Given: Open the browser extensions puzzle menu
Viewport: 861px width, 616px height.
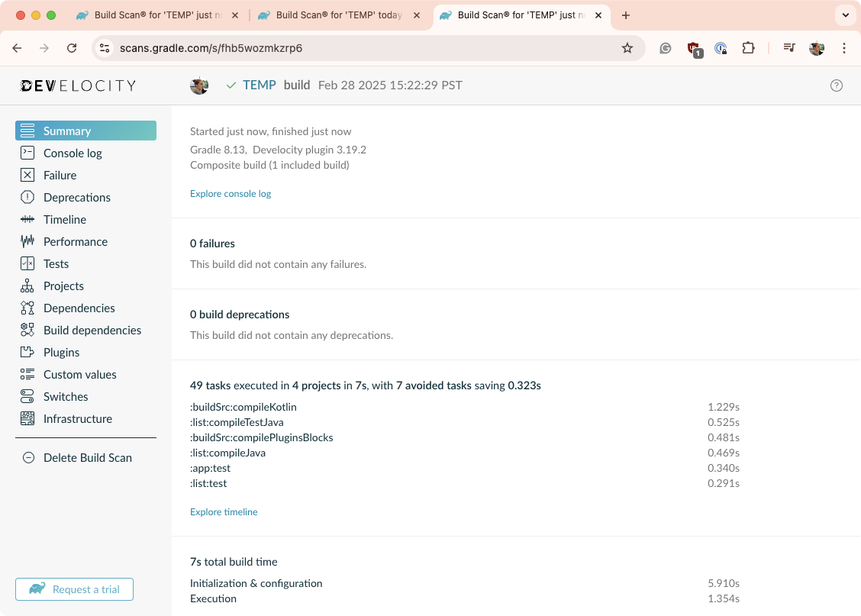Looking at the screenshot, I should point(748,48).
